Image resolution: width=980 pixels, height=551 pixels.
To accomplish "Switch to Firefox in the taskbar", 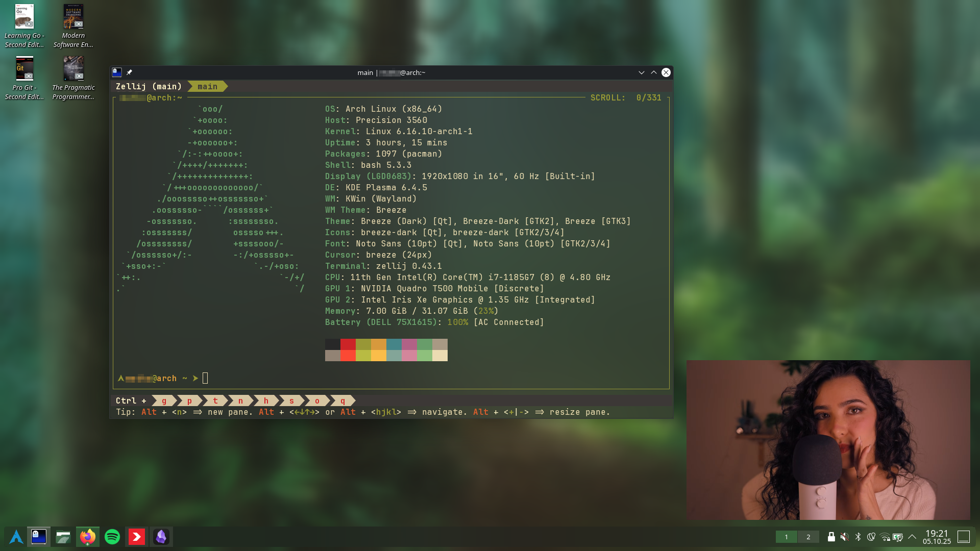I will click(x=87, y=537).
